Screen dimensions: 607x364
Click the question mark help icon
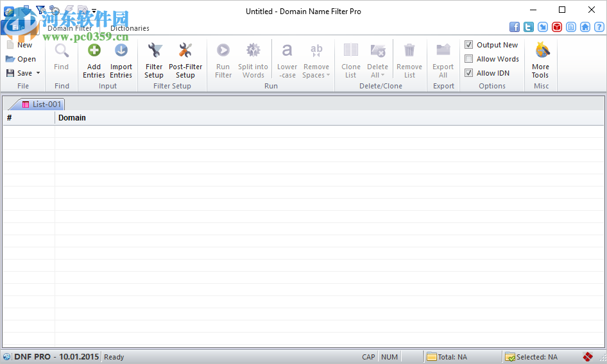point(599,27)
